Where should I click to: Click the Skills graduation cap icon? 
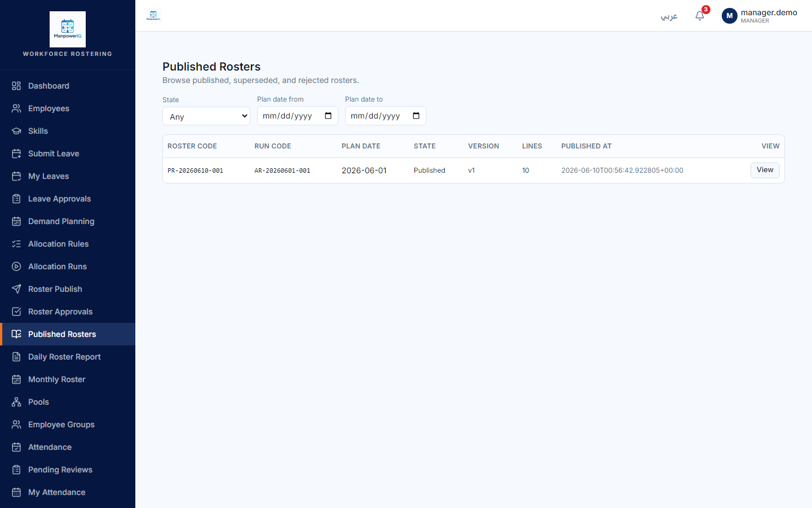16,131
